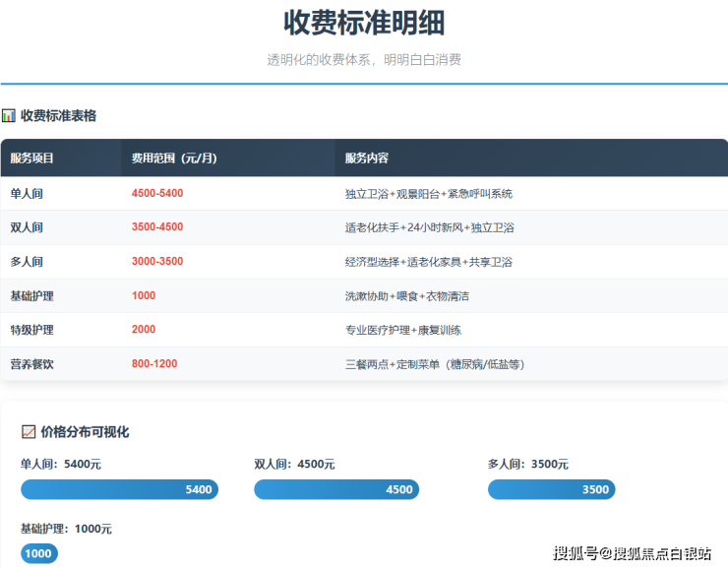Screen dimensions: 728x569
Task: Click the line chart icon beside 价格分布可视化
Action: 29,432
